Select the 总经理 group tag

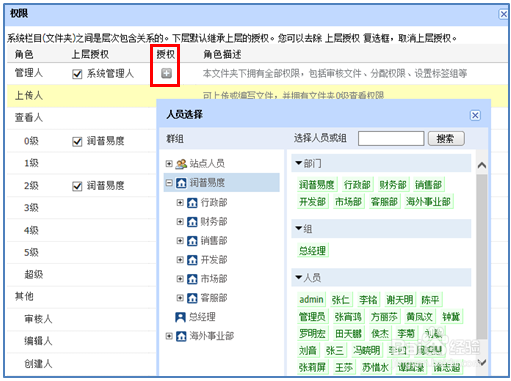[312, 250]
